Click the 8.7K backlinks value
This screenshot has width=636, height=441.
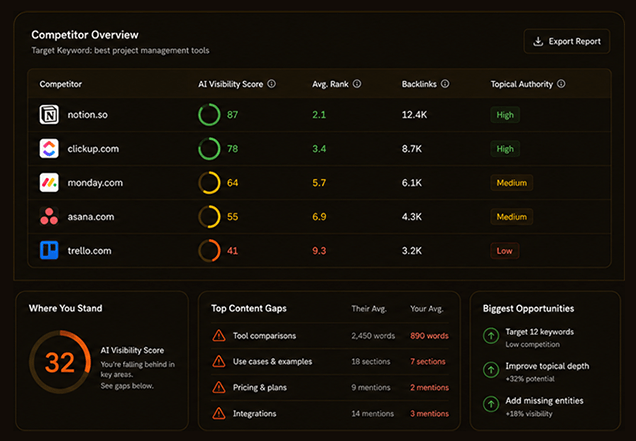412,149
